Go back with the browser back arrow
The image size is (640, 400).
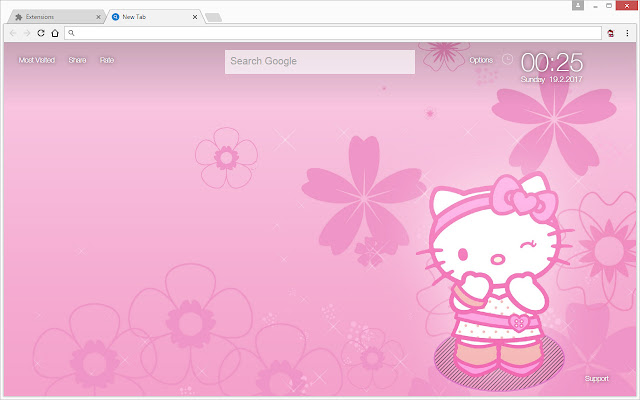[13, 33]
